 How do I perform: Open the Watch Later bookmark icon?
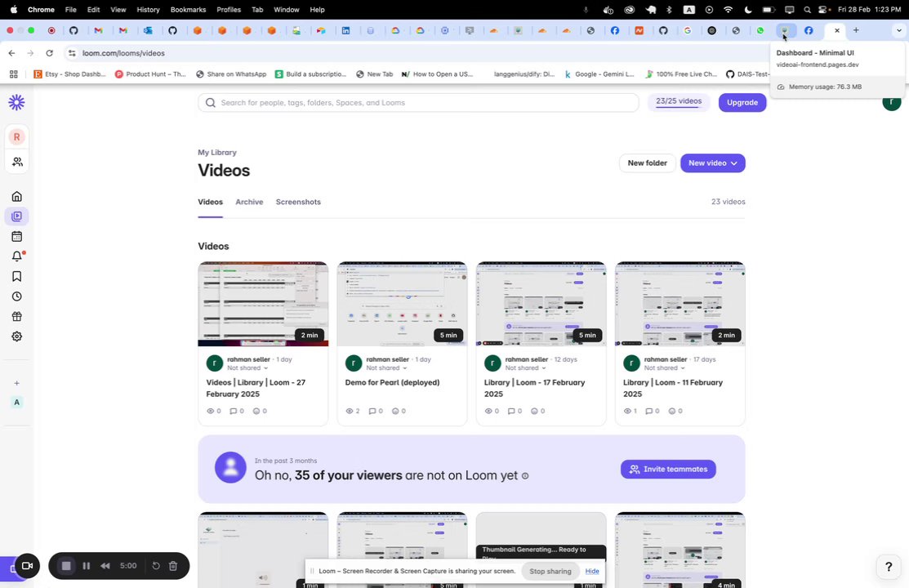[x=17, y=277]
